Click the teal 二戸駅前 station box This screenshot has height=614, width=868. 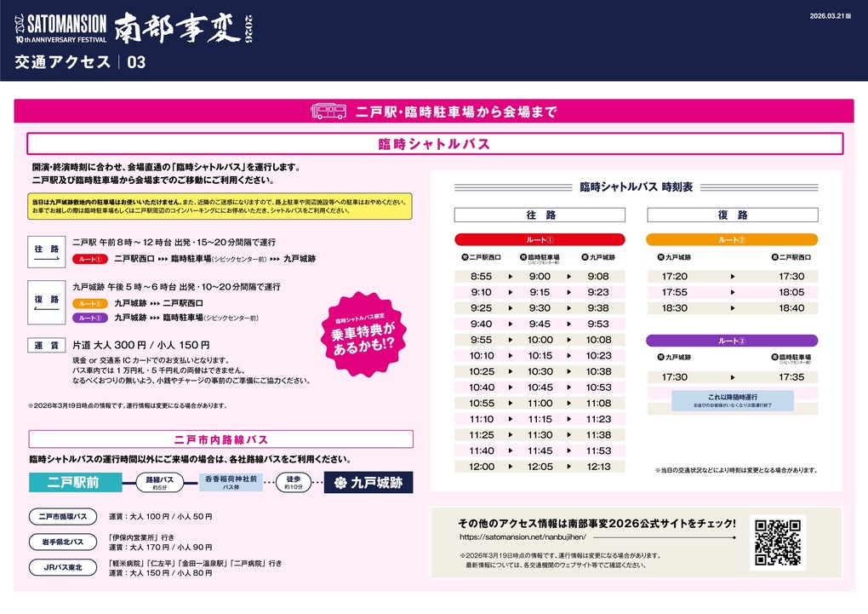pyautogui.click(x=74, y=483)
